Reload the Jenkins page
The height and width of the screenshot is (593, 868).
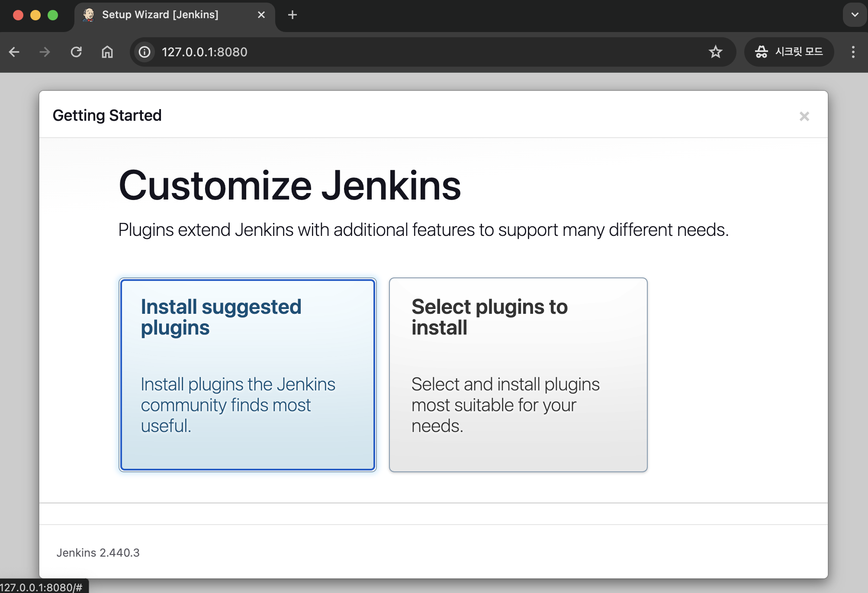pos(76,52)
